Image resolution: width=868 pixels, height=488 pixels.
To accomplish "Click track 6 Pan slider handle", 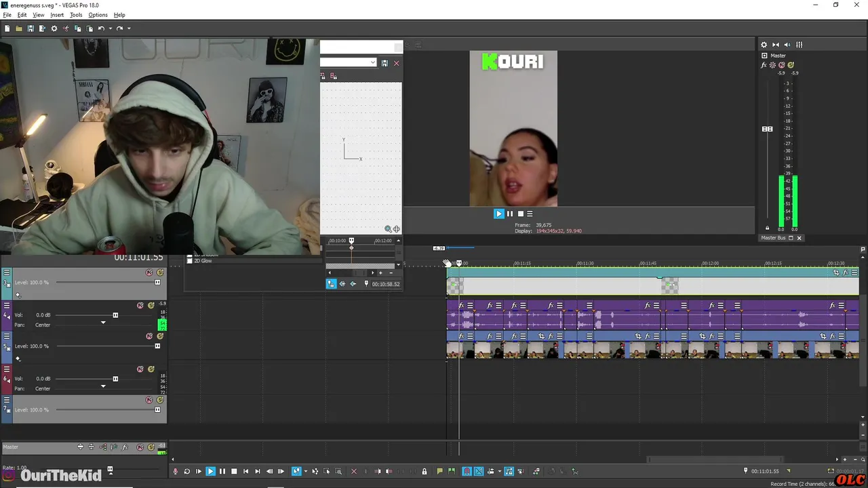I will [x=103, y=386].
